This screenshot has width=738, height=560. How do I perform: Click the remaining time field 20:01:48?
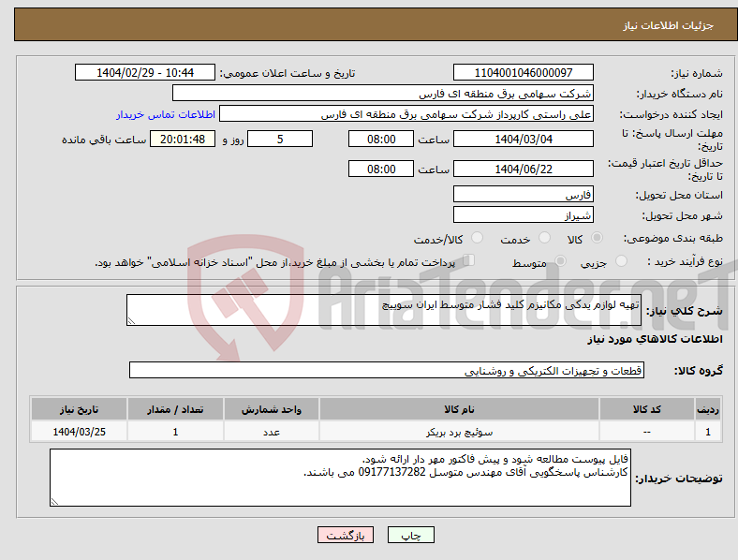(x=183, y=139)
